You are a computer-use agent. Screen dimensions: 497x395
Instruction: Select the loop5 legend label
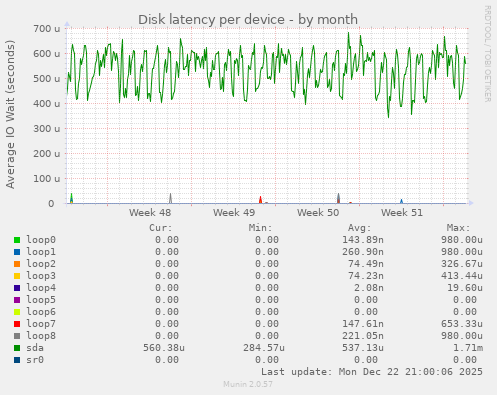(41, 300)
